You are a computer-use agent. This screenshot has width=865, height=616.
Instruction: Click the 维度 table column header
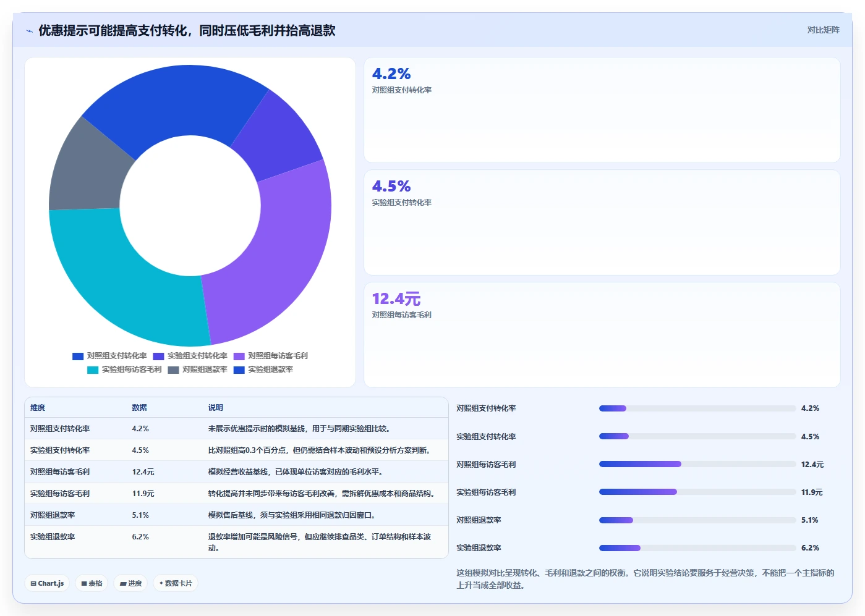point(38,408)
